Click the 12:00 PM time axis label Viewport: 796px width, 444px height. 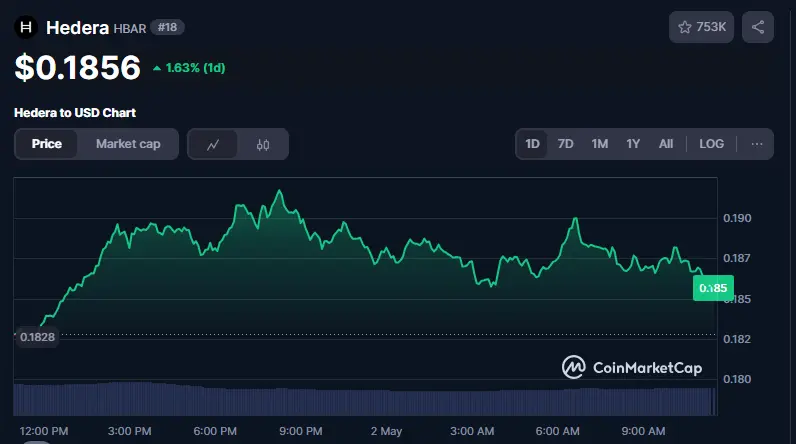click(44, 431)
